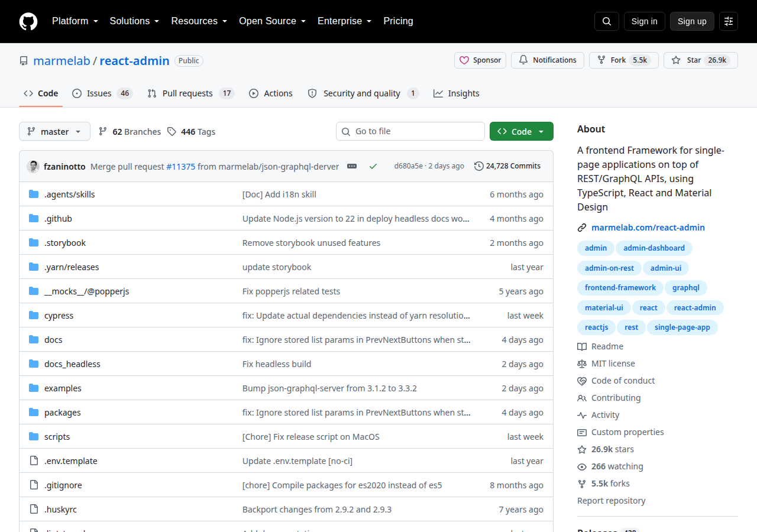757x532 pixels.
Task: Open the 24,728 Commits history
Action: coord(507,166)
